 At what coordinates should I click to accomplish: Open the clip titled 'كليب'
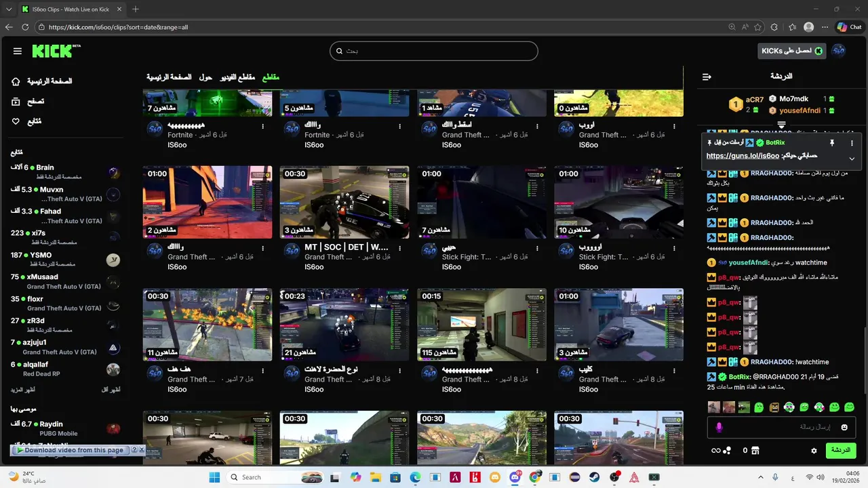click(587, 370)
